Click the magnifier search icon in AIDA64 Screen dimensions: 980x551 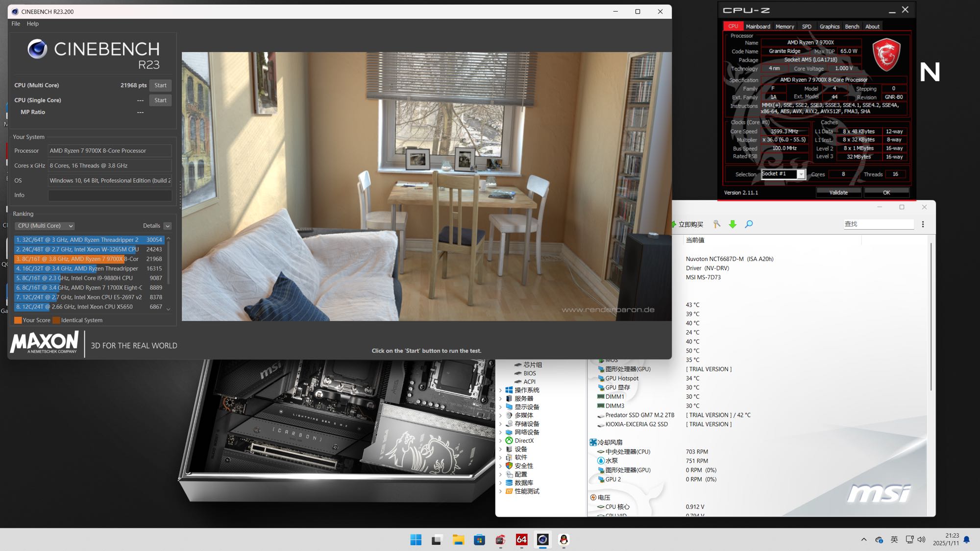pyautogui.click(x=749, y=224)
